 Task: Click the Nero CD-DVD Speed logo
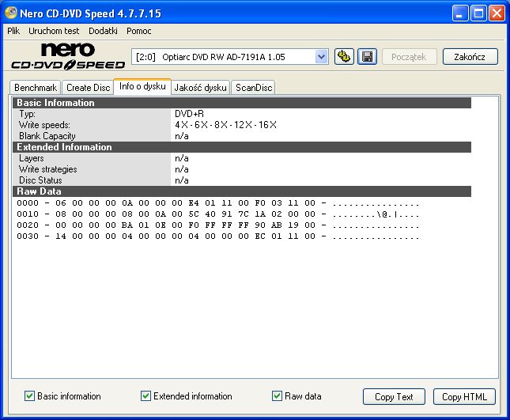pos(68,56)
